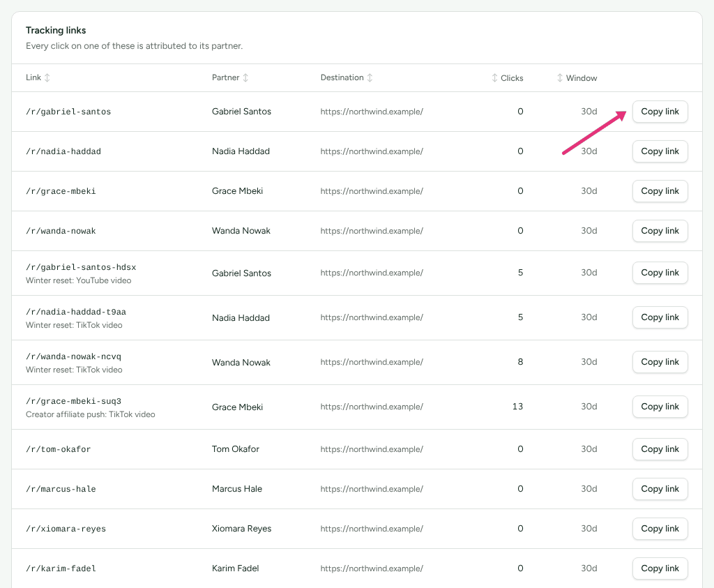Sort by Partner column arrows
Screen dimensions: 714x588
coord(245,78)
